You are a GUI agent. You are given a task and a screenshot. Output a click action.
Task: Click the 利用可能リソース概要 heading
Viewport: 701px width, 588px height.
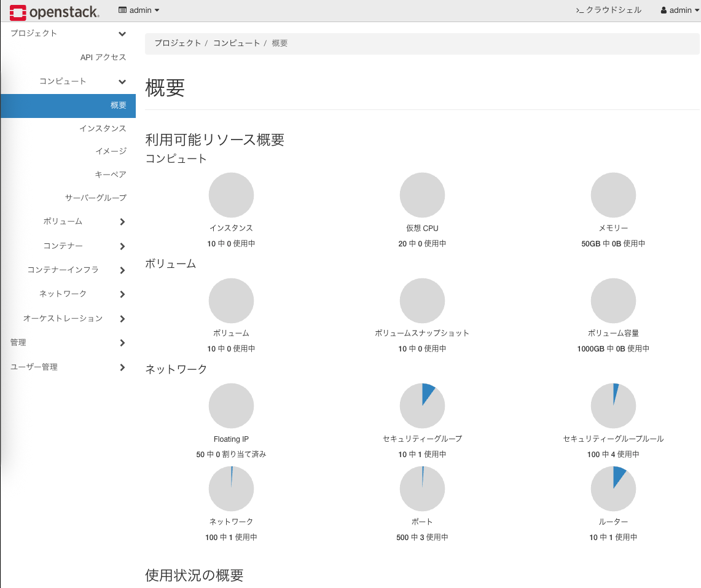[215, 139]
